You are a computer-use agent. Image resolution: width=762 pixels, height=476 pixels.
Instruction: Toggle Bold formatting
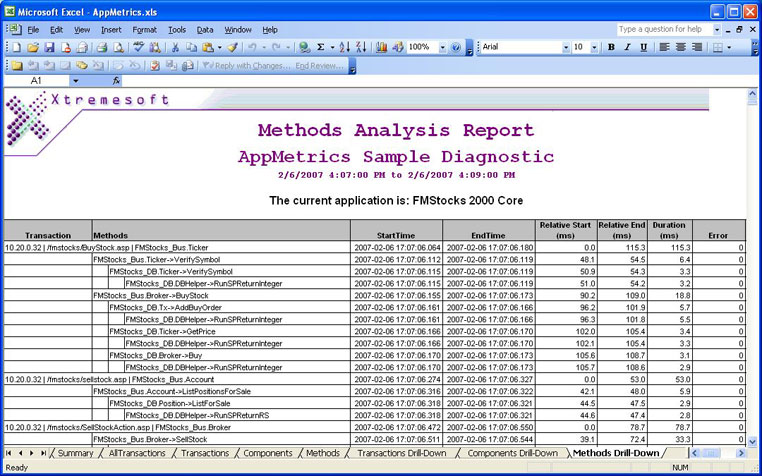[x=611, y=47]
